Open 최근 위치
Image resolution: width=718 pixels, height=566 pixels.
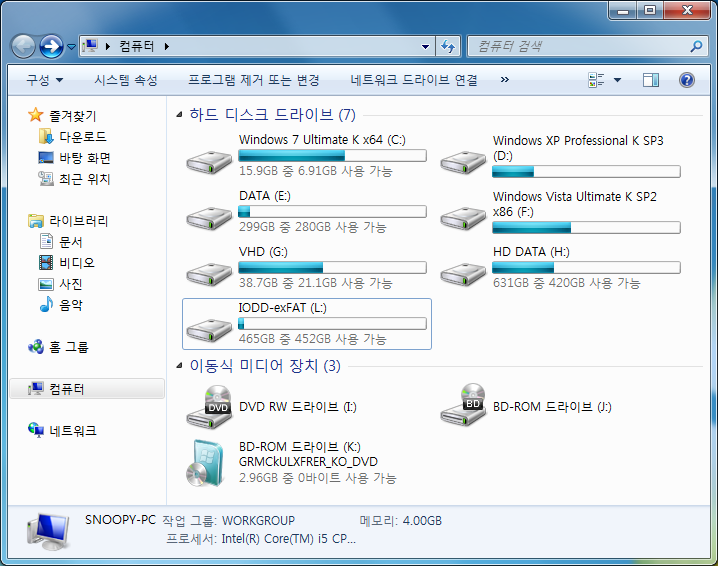coord(85,179)
